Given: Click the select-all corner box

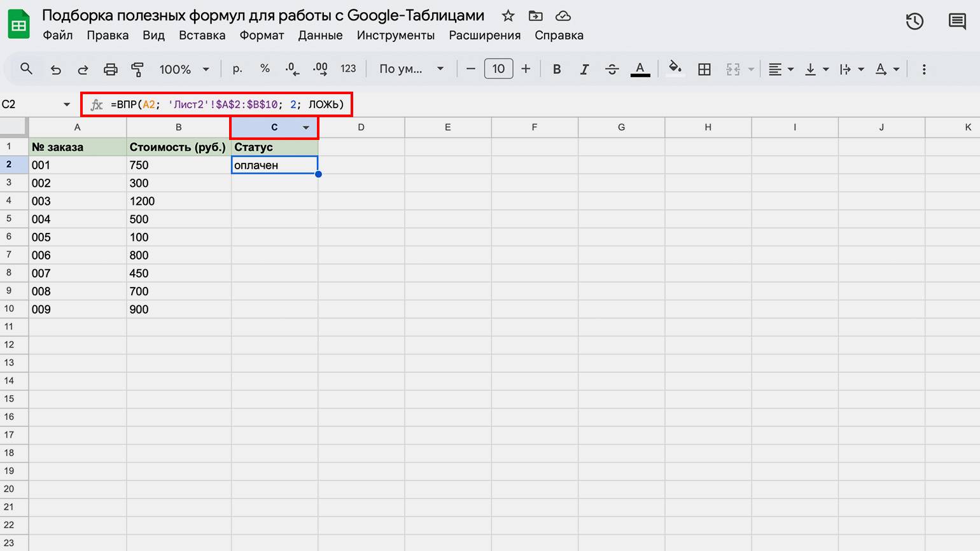Looking at the screenshot, I should tap(14, 127).
